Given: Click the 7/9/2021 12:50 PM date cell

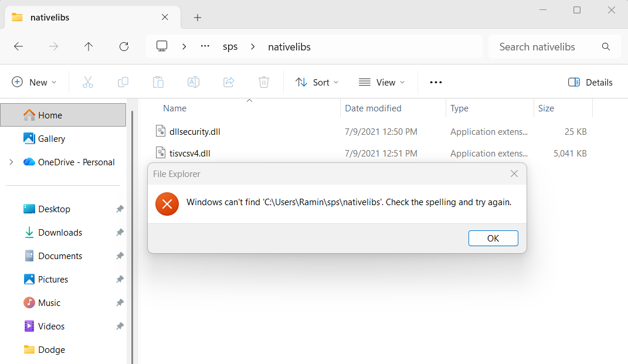Looking at the screenshot, I should click(x=381, y=132).
